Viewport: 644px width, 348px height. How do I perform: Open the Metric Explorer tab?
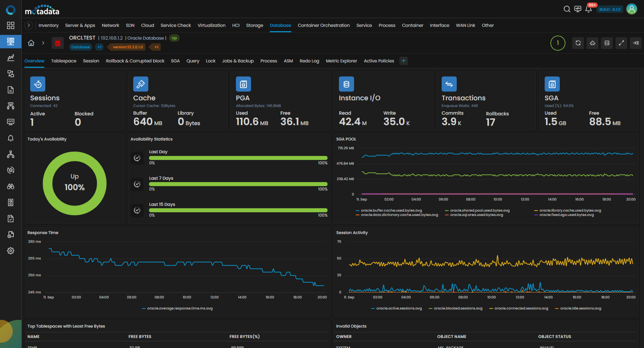point(341,61)
